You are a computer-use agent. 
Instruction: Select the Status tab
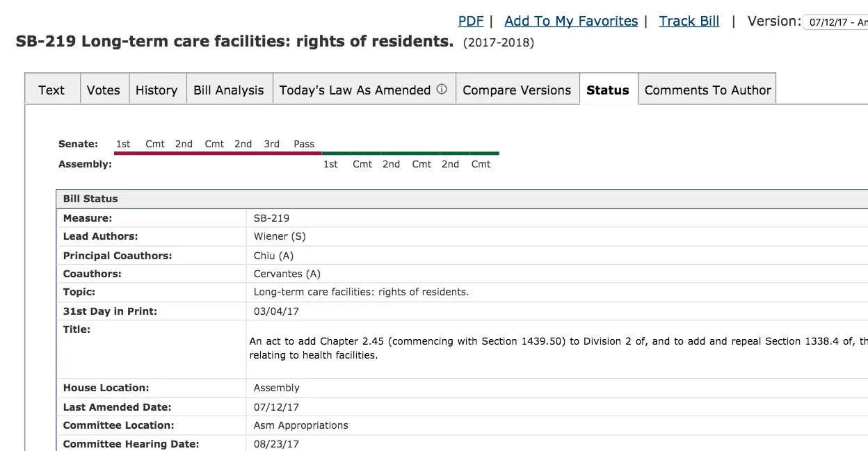point(608,90)
